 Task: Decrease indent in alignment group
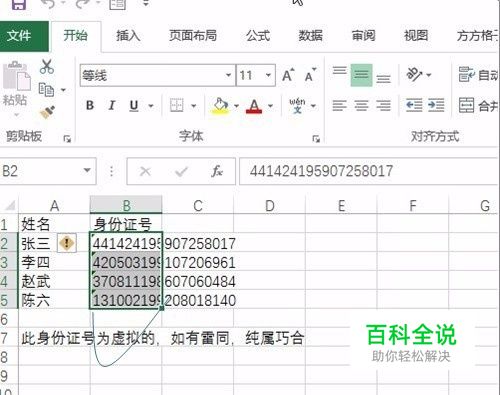[414, 106]
